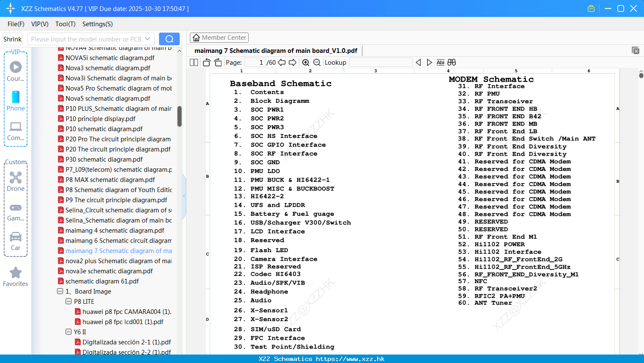Open nova3e schematic diagram.pdf
Screen dimensions: 644x363
109,271
